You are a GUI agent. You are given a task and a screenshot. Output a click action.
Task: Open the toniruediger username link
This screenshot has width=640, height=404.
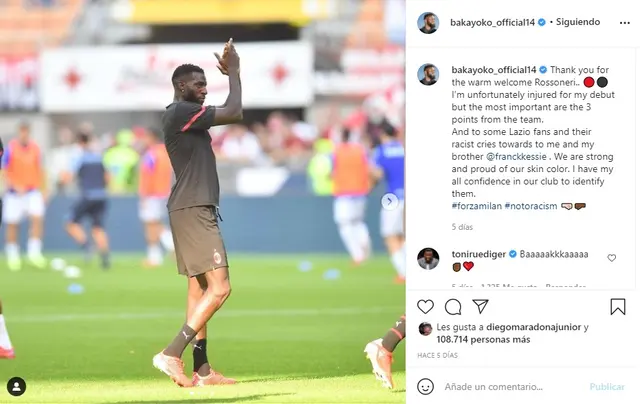[x=479, y=254]
